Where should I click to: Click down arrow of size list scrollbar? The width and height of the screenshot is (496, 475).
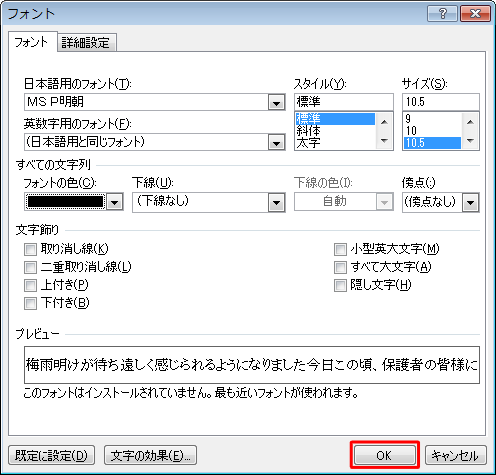point(470,140)
